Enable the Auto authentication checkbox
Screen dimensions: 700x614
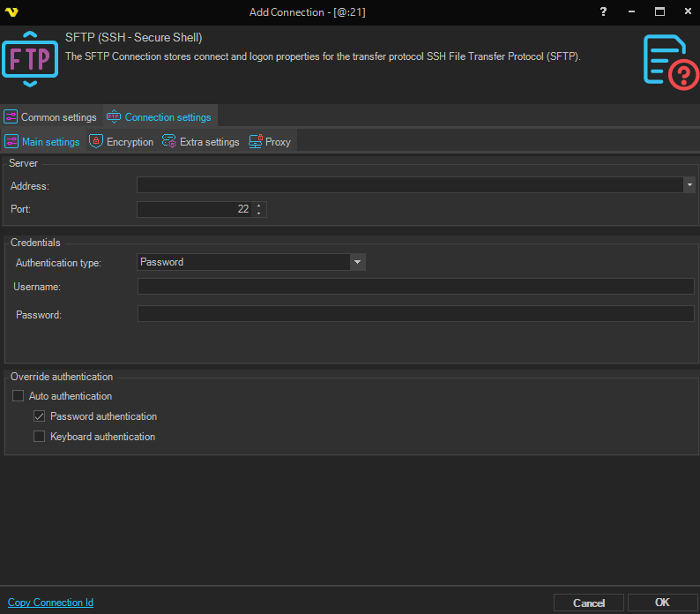18,396
